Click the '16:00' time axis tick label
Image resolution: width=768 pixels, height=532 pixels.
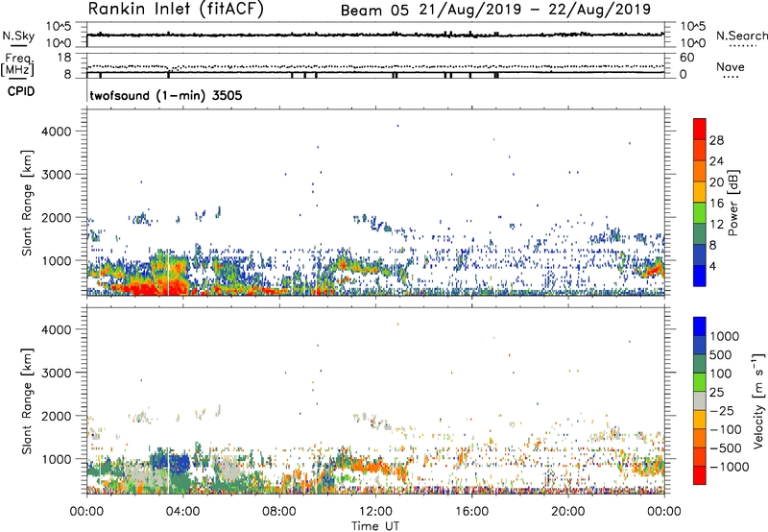coord(471,512)
